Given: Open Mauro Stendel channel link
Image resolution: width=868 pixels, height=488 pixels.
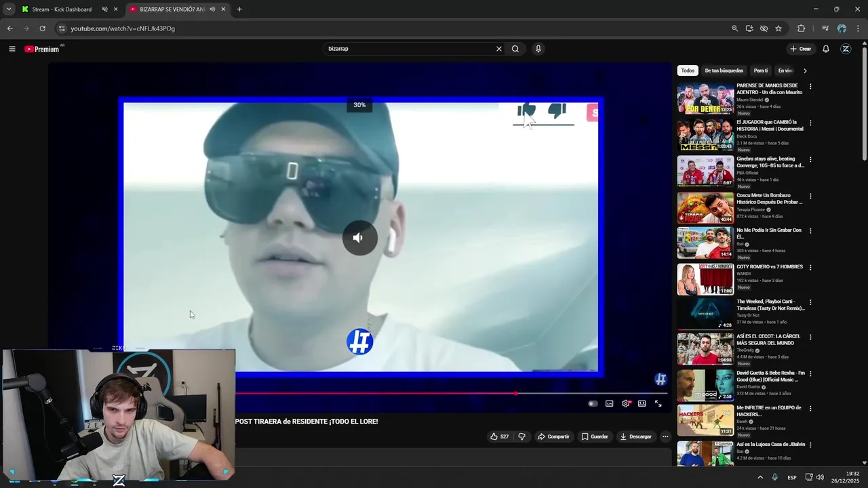Looking at the screenshot, I should tap(749, 100).
